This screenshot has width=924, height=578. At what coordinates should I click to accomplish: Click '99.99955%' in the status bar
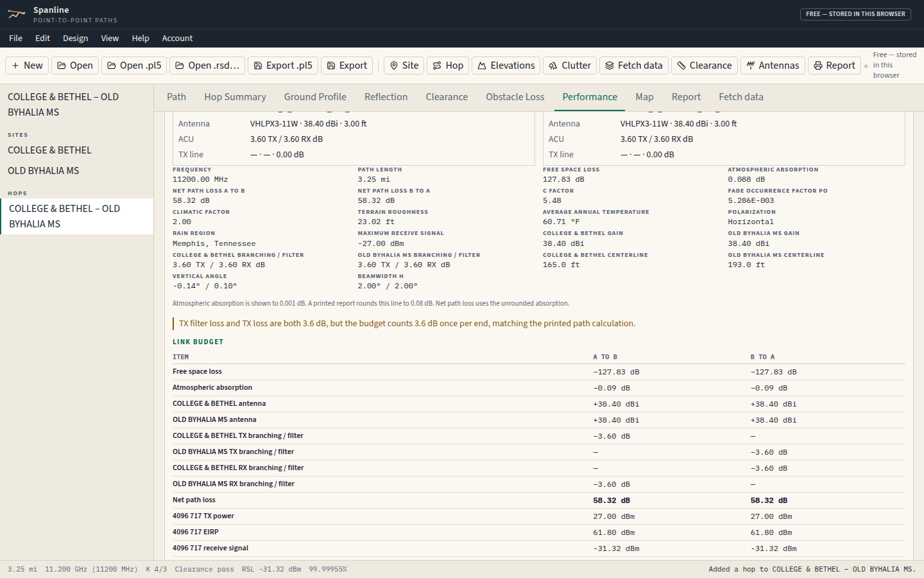click(328, 570)
